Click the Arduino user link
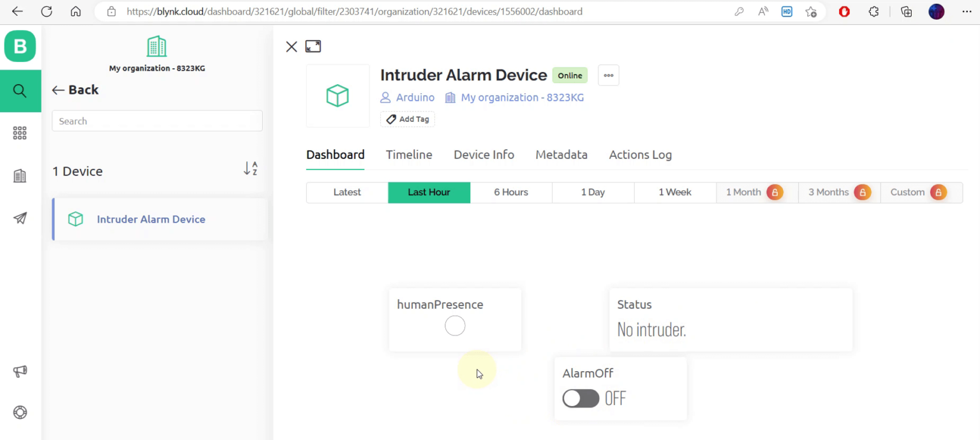This screenshot has height=440, width=980. (x=415, y=97)
